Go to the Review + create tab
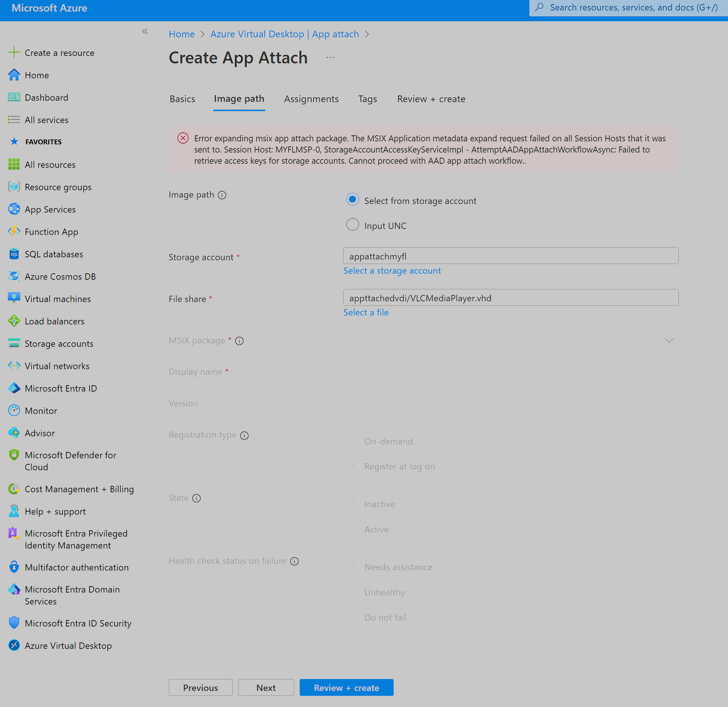Viewport: 728px width, 707px height. (431, 99)
